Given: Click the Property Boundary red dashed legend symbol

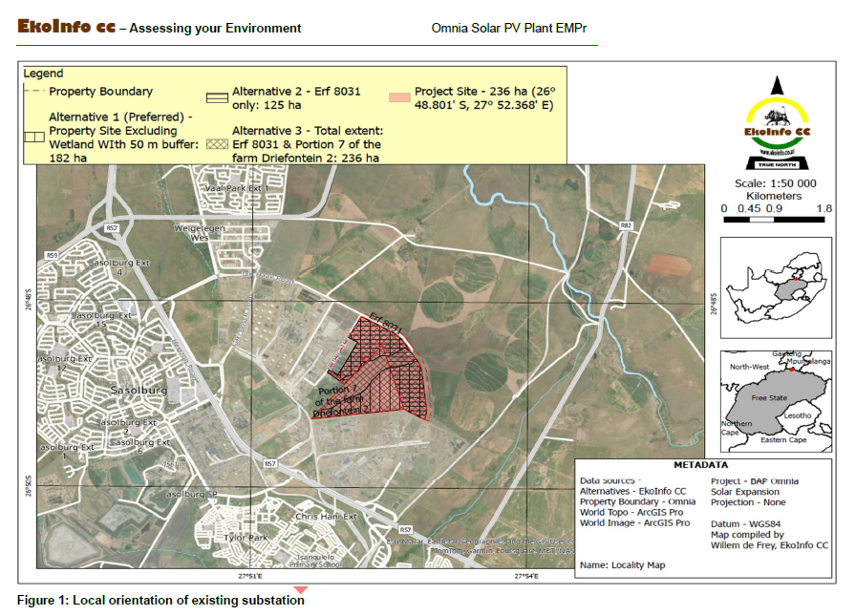Looking at the screenshot, I should pyautogui.click(x=33, y=91).
